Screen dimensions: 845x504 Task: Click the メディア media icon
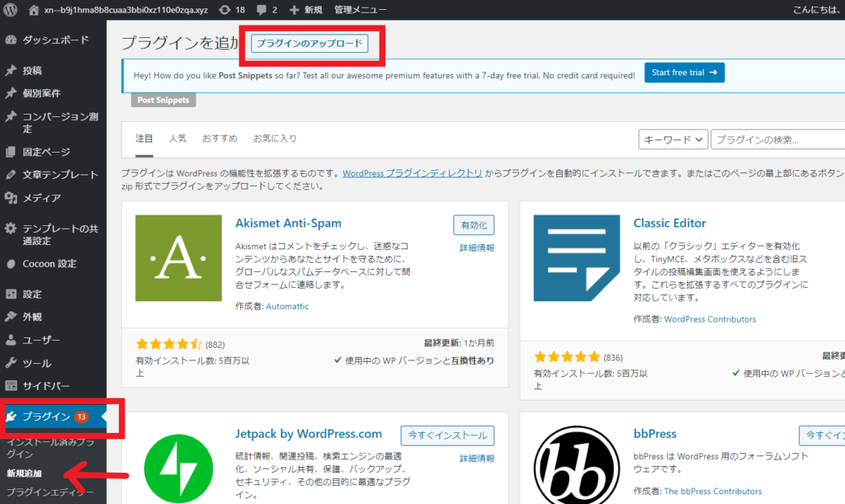coord(11,198)
